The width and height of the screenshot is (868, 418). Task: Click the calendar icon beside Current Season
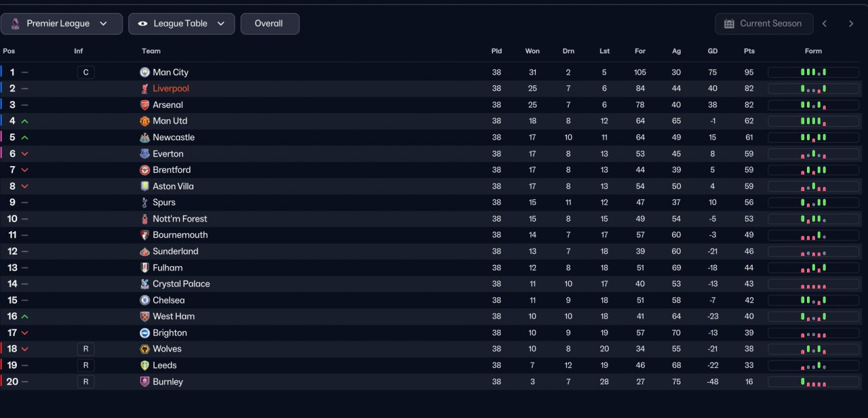coord(729,24)
